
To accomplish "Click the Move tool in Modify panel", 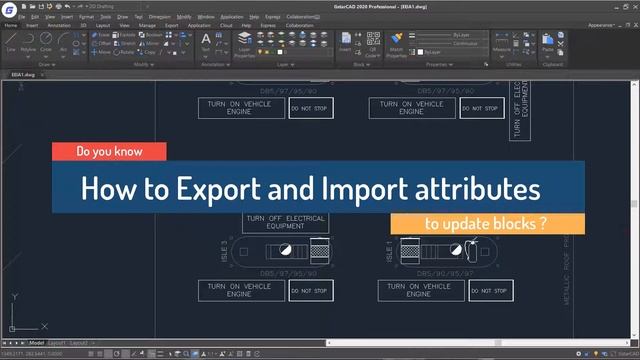I will click(x=101, y=52).
